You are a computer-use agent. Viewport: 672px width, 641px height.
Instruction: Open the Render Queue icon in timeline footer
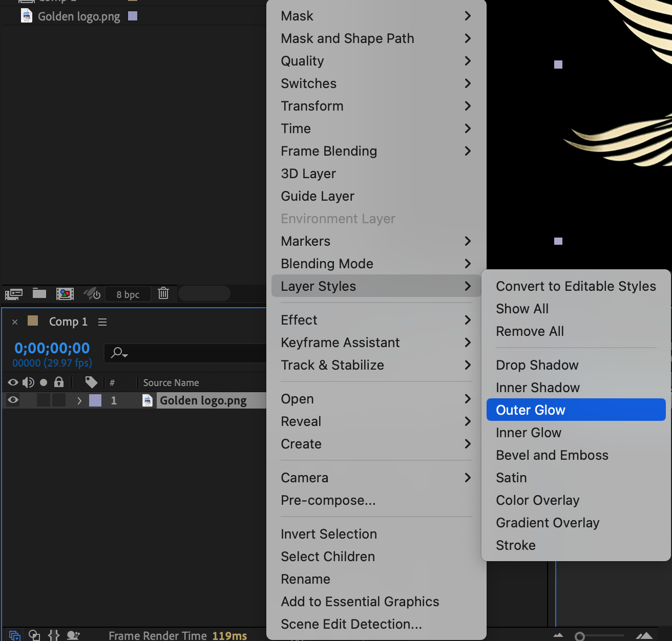(x=14, y=635)
